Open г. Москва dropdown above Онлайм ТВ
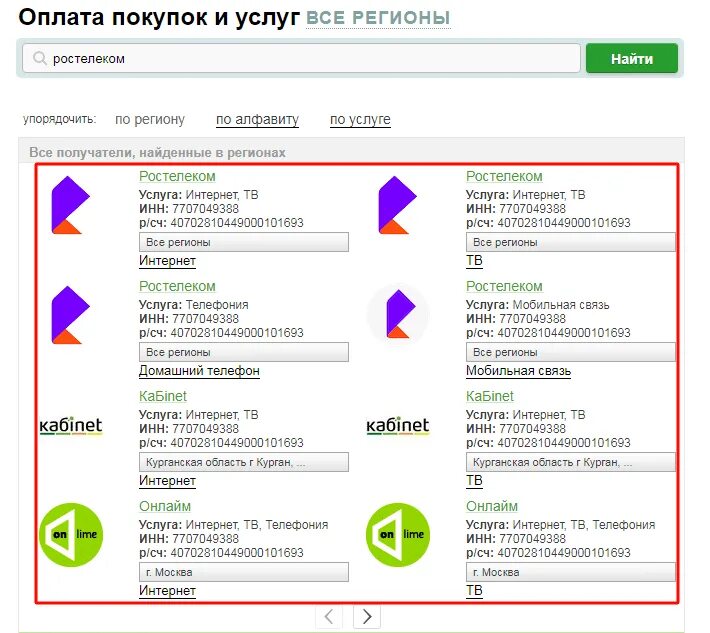 click(571, 572)
